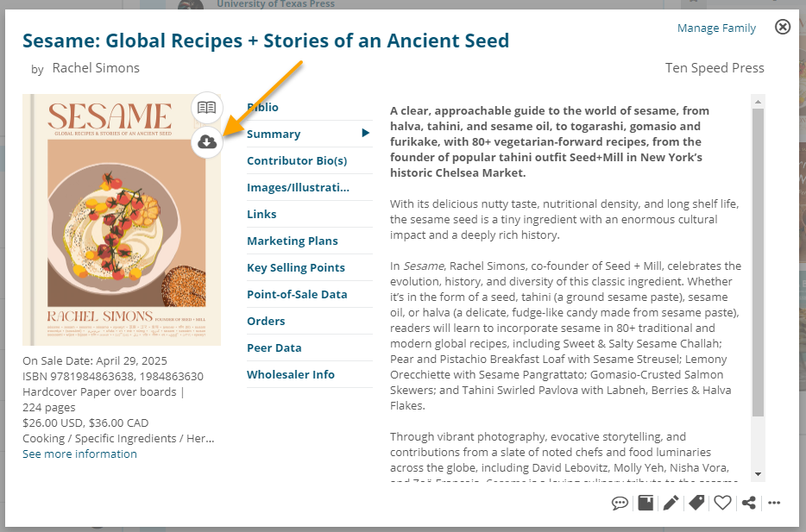
Task: Click the Summary tab arrow indicator
Action: pyautogui.click(x=366, y=133)
